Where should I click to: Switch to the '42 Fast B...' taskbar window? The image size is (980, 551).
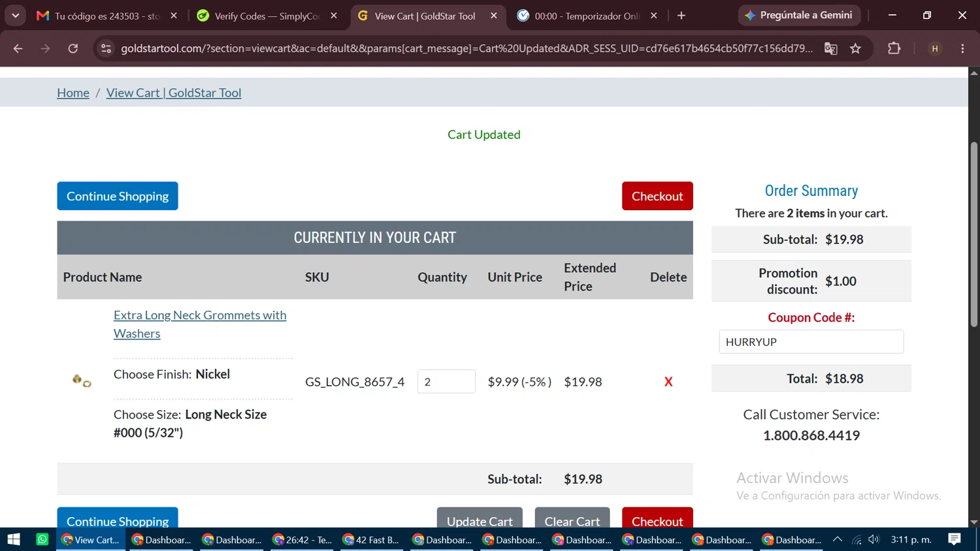pos(371,539)
